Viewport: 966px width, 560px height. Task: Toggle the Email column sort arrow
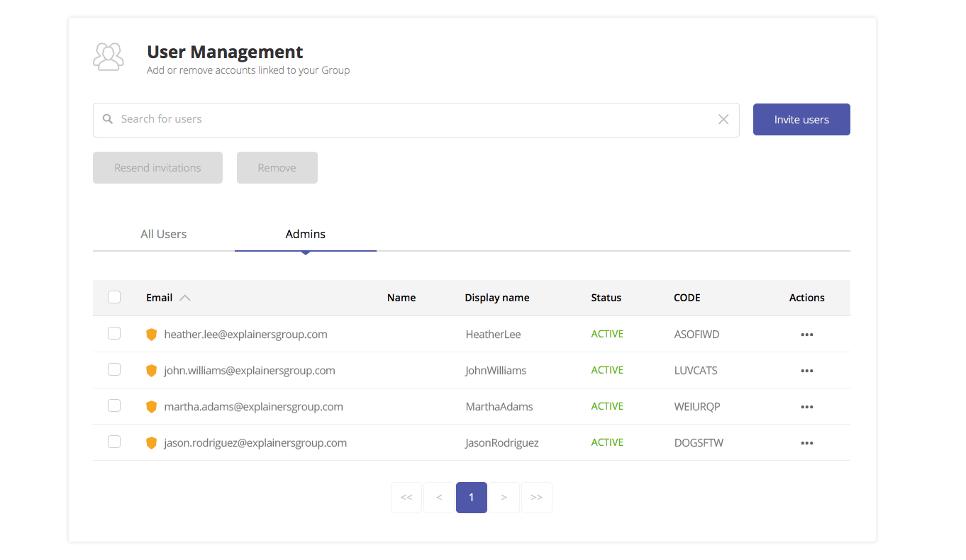coord(186,297)
